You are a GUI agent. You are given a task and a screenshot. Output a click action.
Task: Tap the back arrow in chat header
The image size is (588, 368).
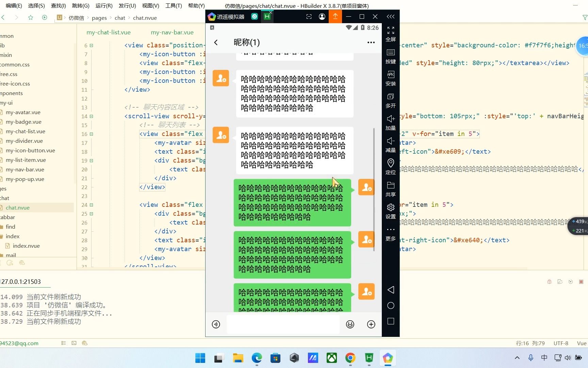click(216, 42)
